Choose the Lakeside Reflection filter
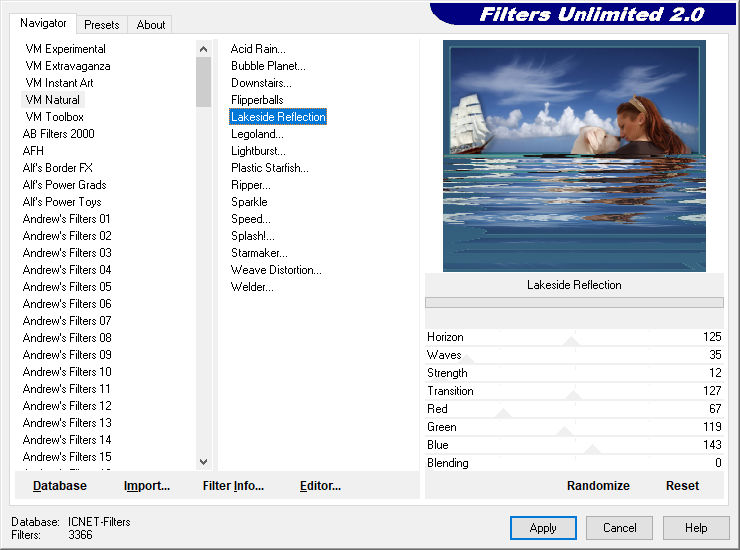Viewport: 740px width, 550px height. click(278, 117)
